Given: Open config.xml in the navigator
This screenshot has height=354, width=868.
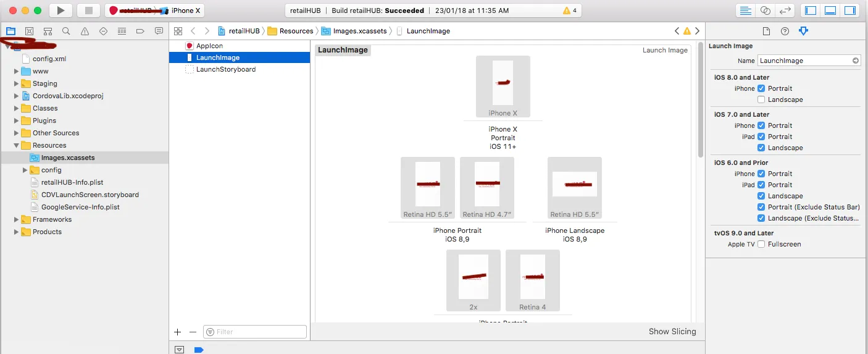Looking at the screenshot, I should point(49,59).
